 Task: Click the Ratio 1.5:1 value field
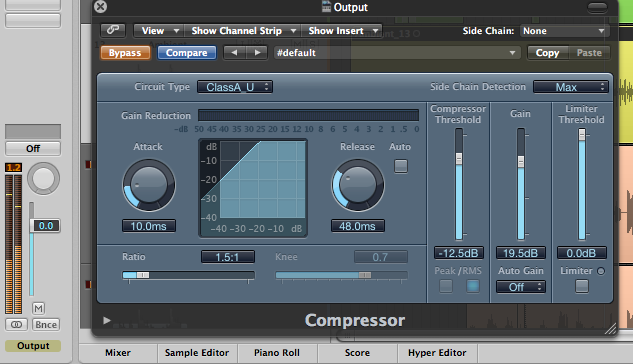(228, 257)
